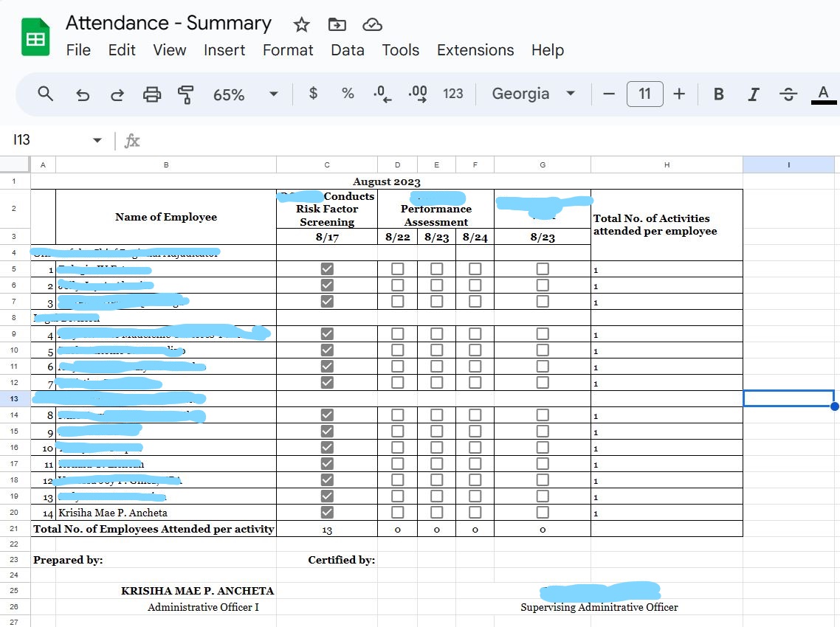Apply bold formatting with the B icon
Screen dimensions: 840x627
pyautogui.click(x=718, y=94)
